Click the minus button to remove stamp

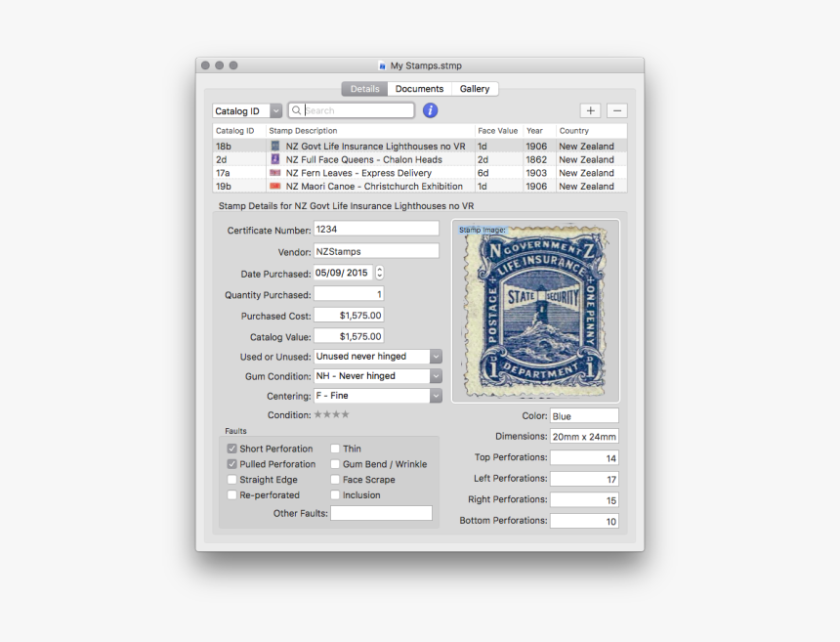616,111
